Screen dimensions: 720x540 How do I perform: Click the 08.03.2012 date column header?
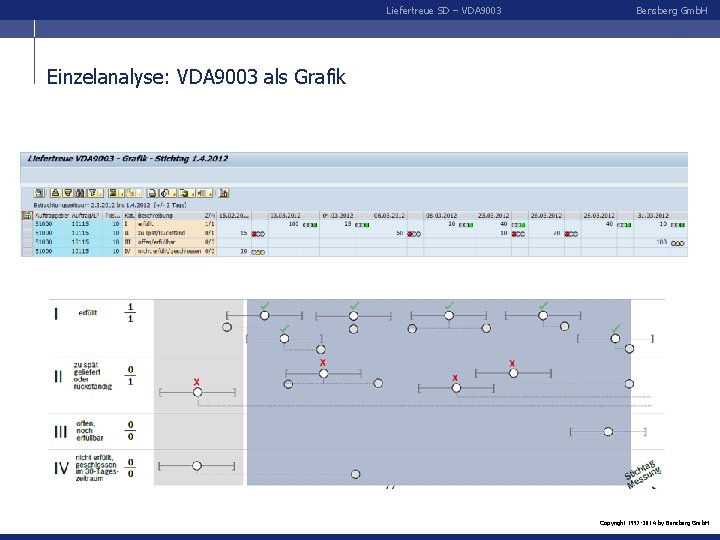441,215
